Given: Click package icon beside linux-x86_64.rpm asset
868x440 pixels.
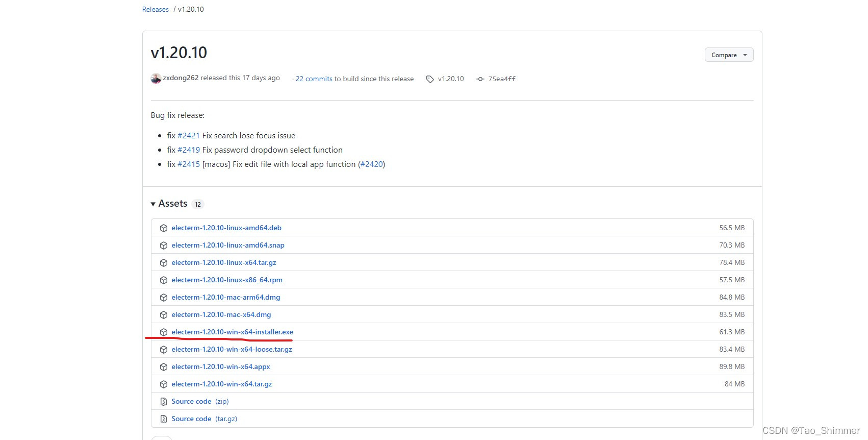Looking at the screenshot, I should (164, 280).
